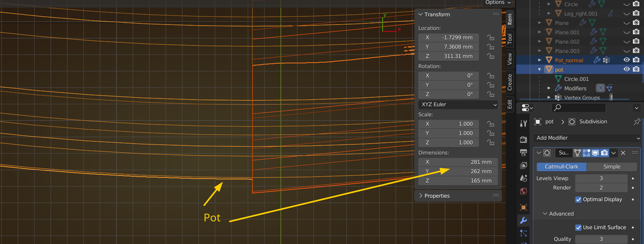Remove the Subdivision modifier with X
644x244 pixels.
click(x=623, y=153)
